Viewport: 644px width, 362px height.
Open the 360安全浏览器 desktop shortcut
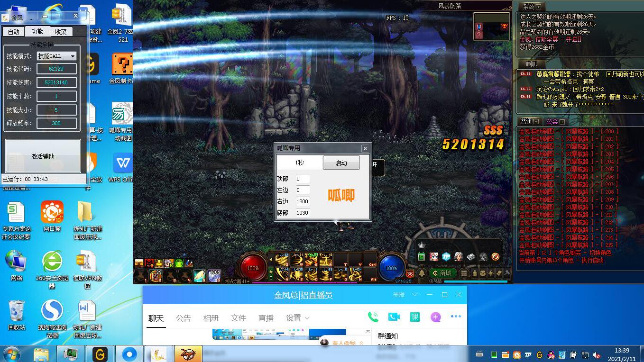tap(52, 269)
